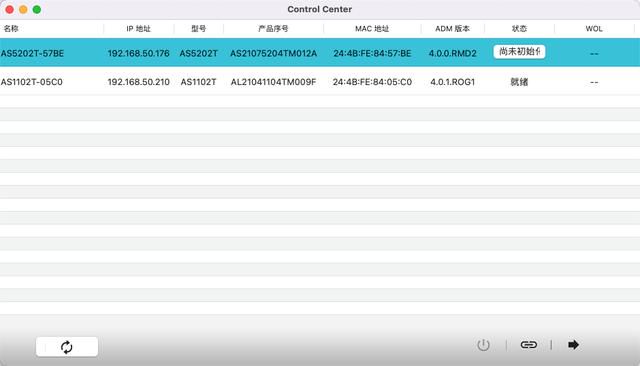Click the 尚未初始化 status button
The height and width of the screenshot is (366, 640).
(x=519, y=52)
